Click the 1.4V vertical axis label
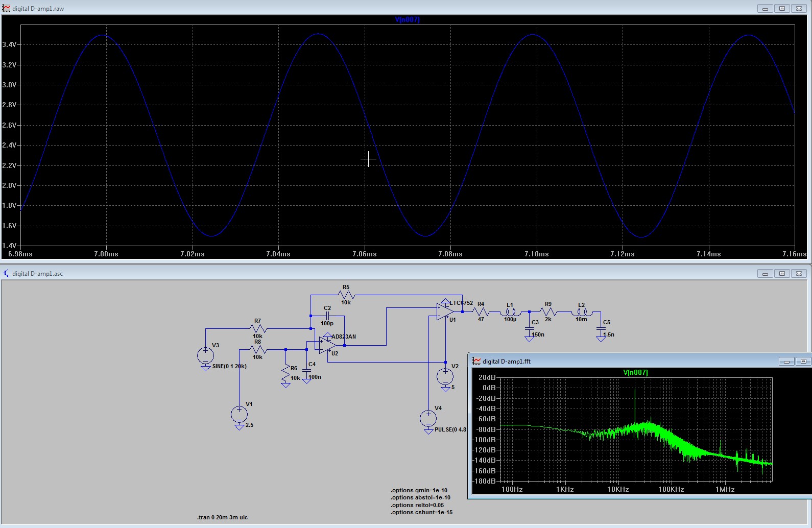The image size is (812, 528). pyautogui.click(x=9, y=246)
